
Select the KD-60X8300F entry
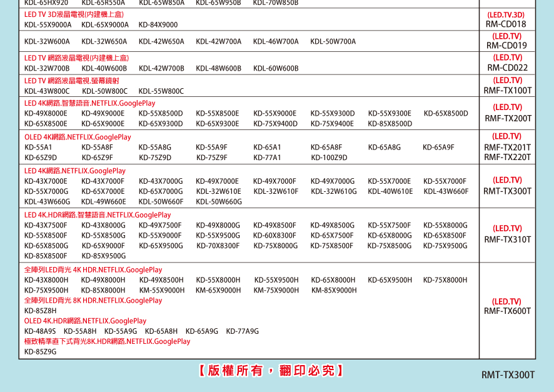pos(274,236)
